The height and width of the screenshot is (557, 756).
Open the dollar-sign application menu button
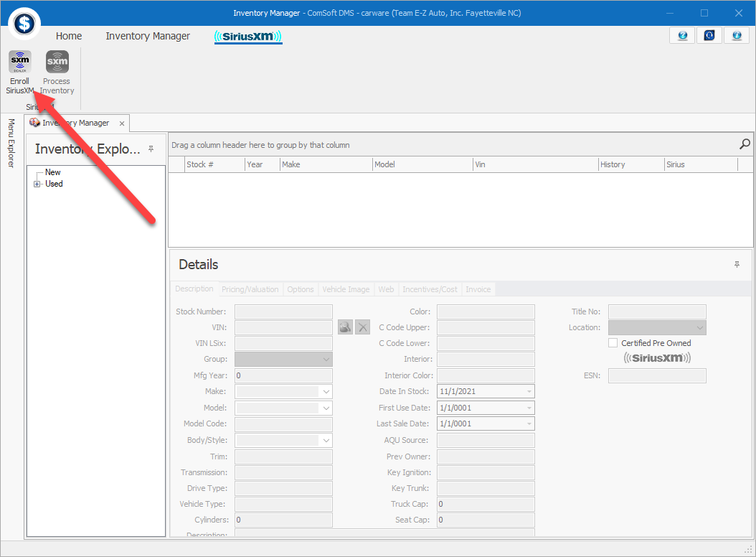pyautogui.click(x=24, y=23)
